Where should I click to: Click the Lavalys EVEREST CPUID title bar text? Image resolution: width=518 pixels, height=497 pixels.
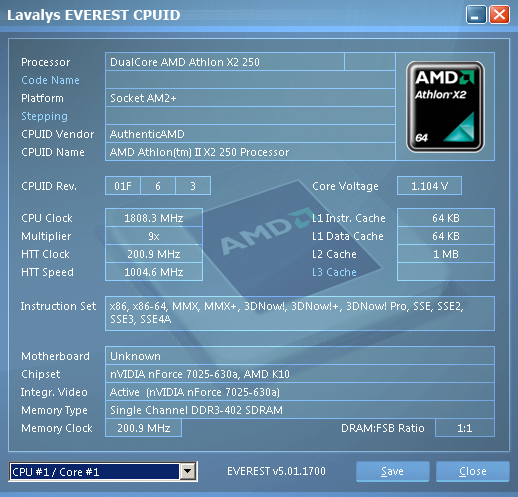point(94,15)
